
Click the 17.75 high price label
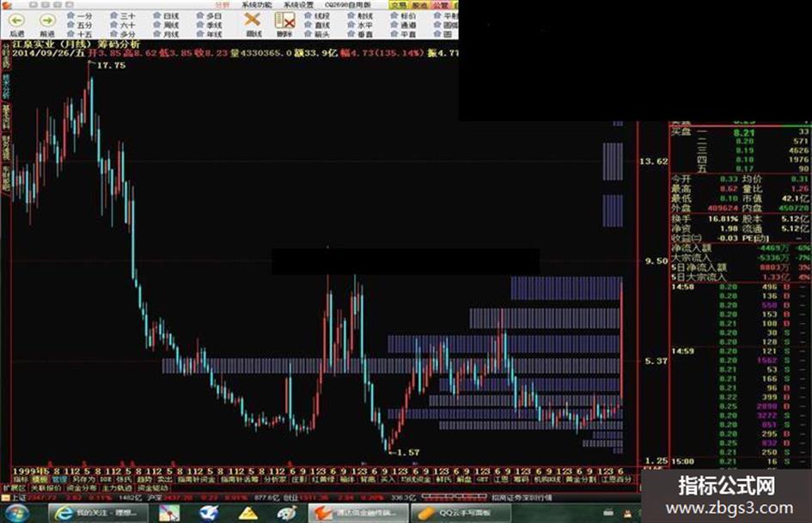(111, 65)
